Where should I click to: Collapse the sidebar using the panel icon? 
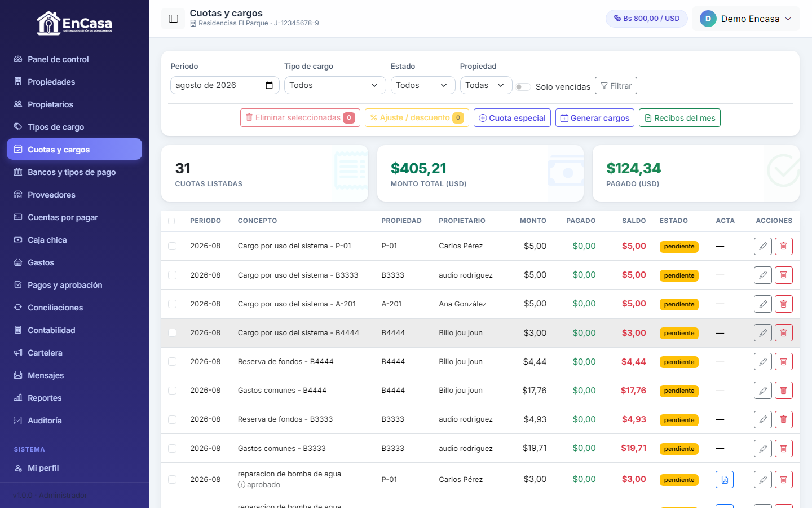pyautogui.click(x=173, y=19)
